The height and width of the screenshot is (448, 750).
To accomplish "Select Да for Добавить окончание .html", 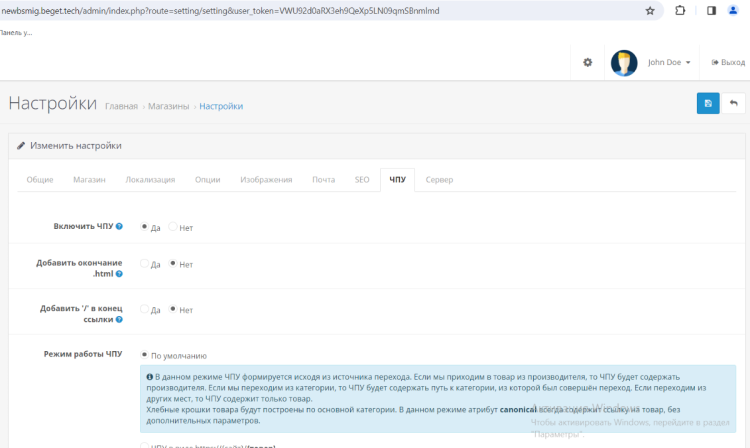I will click(x=144, y=264).
